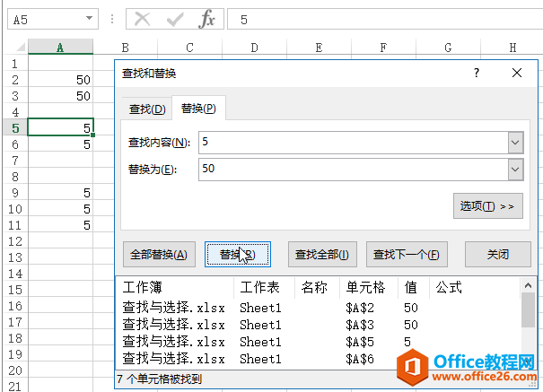
Task: Click the formula bar cancel (X) icon
Action: (142, 19)
